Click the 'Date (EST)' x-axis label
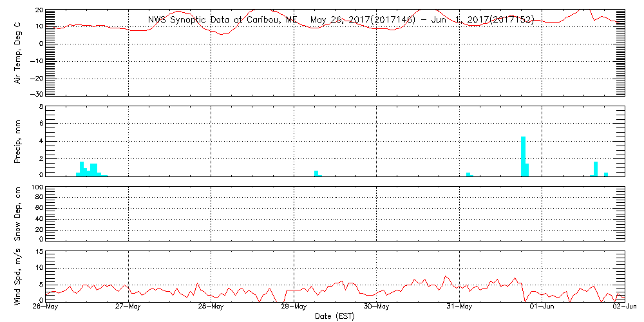Viewport: 644px width, 322px height. (335, 316)
